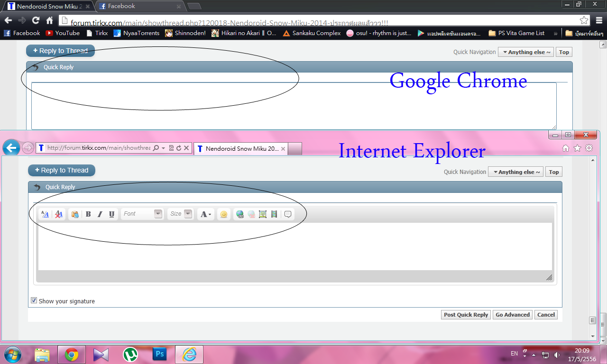The image size is (607, 364).
Task: Open the YouTube bookmark
Action: [x=63, y=33]
